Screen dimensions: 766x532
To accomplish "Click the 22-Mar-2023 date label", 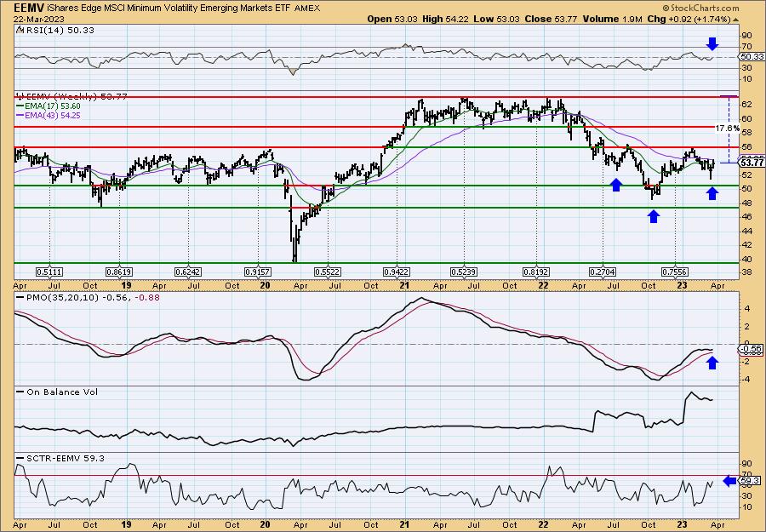I will (39, 19).
